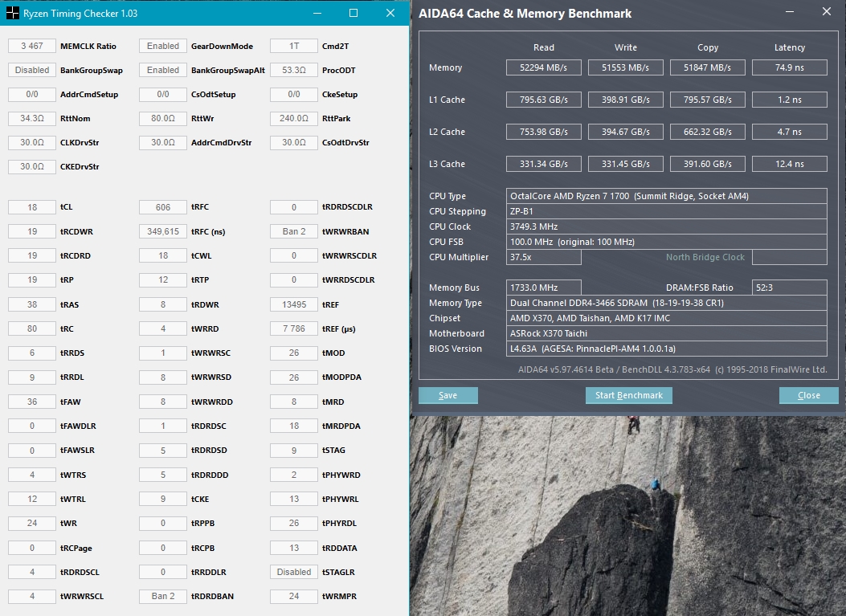Screen dimensions: 846x616
Task: Click the tRC value 80
Action: 32,328
